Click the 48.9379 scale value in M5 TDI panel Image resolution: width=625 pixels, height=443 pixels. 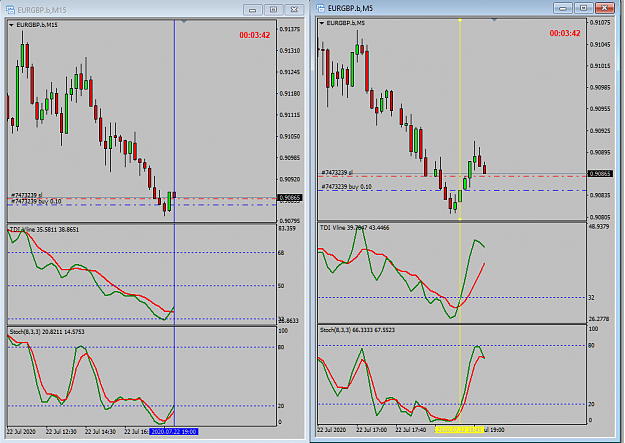tap(599, 226)
